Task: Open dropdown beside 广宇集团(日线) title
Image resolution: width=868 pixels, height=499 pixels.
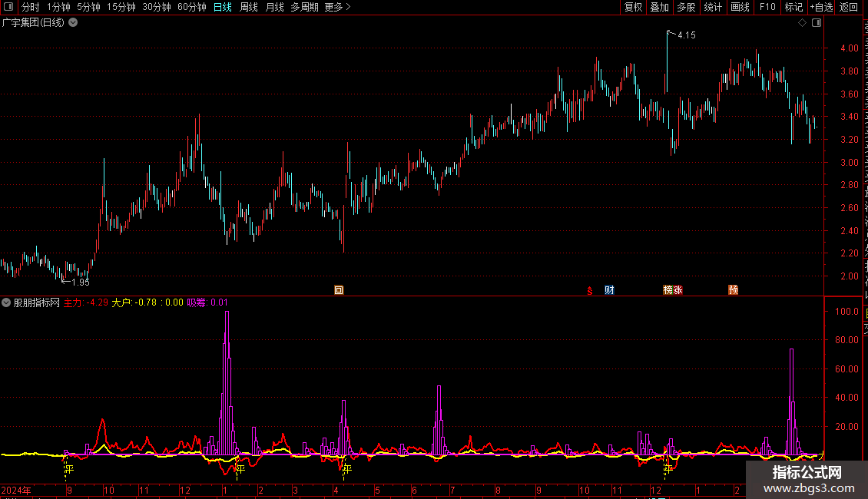Action: (x=73, y=23)
